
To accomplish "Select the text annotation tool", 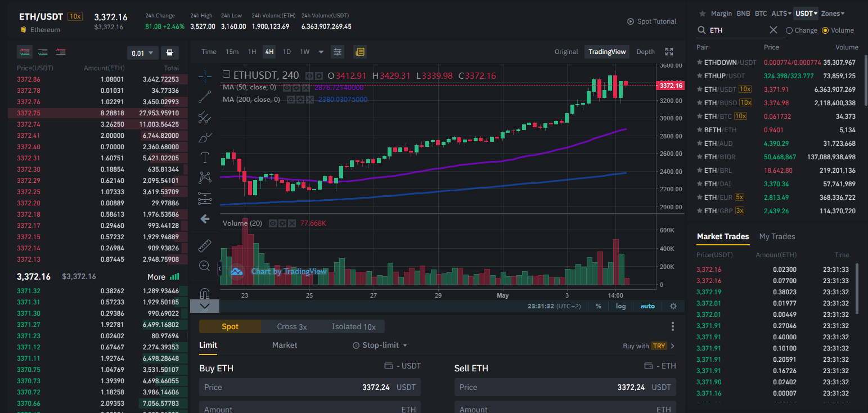I will [205, 158].
